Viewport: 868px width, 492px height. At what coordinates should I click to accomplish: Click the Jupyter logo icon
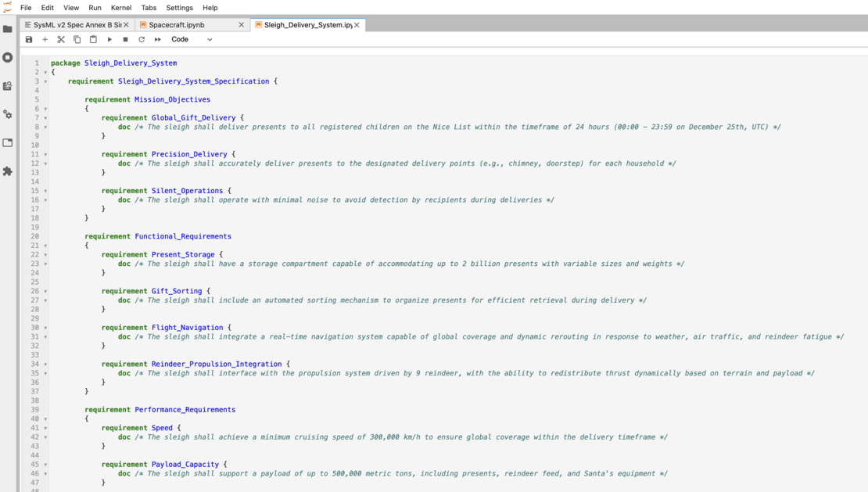(7, 7)
